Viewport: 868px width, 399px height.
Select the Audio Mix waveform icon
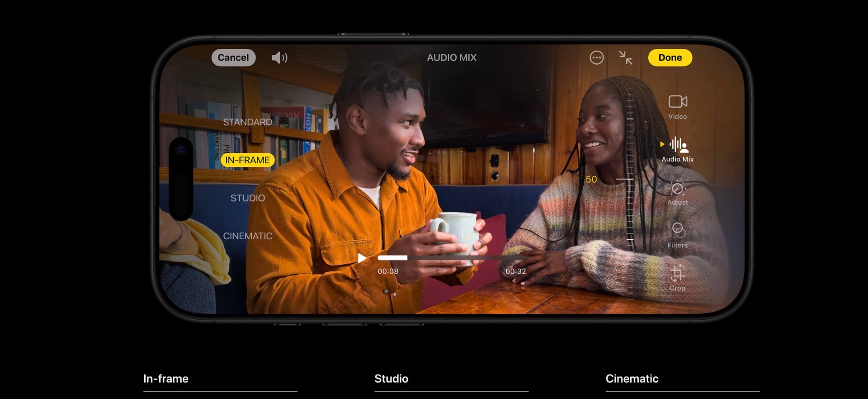tap(678, 145)
